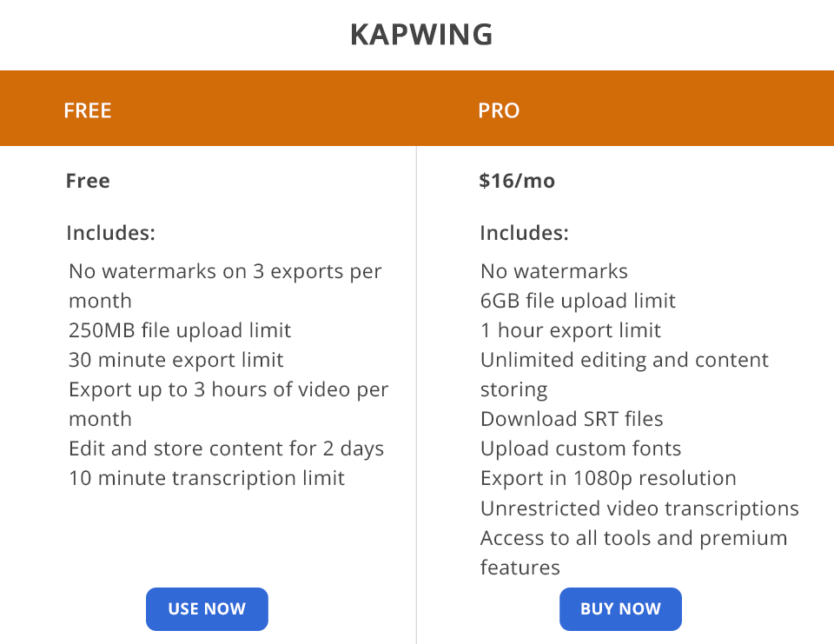This screenshot has width=834, height=644.
Task: Click the Unrestricted video transcriptions line
Action: (639, 508)
